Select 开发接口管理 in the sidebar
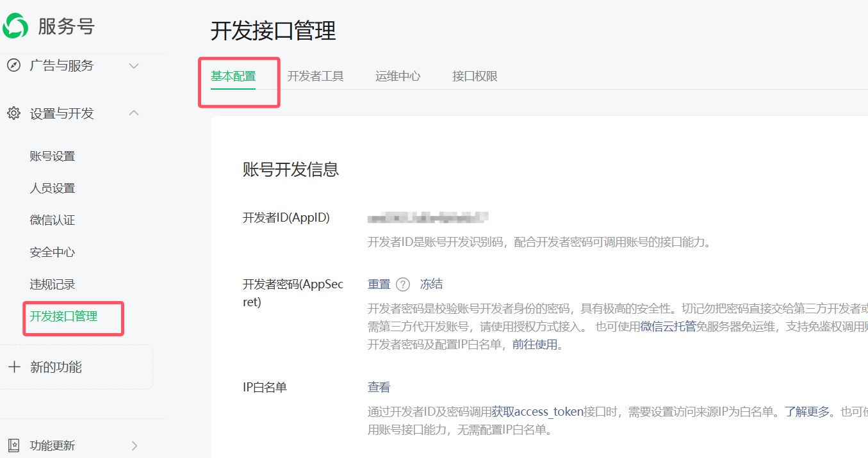This screenshot has width=868, height=458. tap(64, 316)
